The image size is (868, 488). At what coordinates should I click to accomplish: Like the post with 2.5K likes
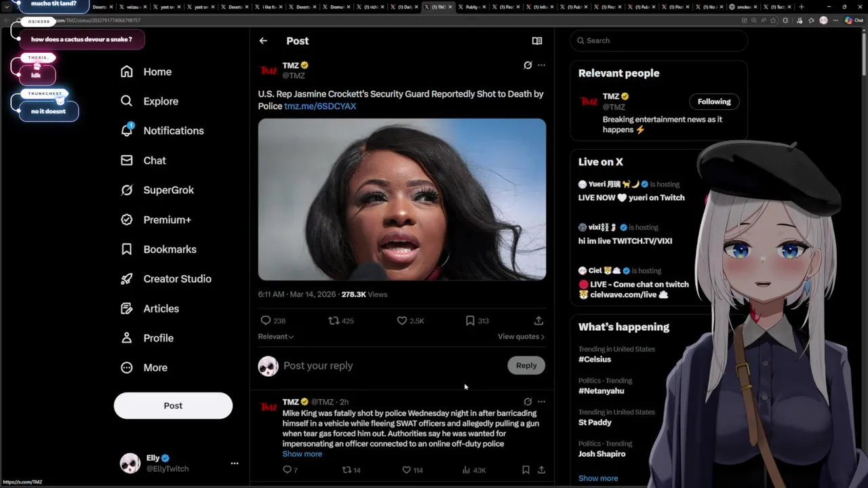tap(402, 321)
